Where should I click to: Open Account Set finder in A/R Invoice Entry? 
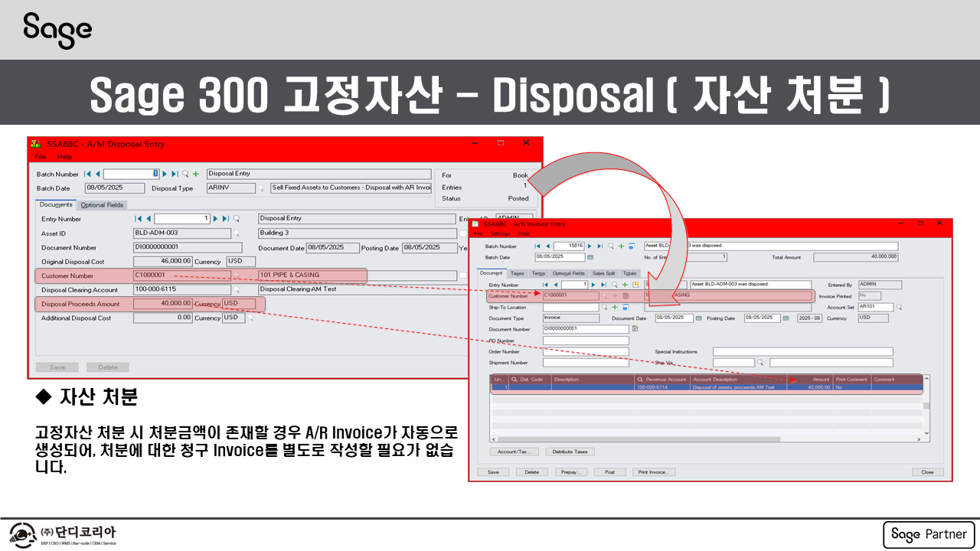pos(899,307)
